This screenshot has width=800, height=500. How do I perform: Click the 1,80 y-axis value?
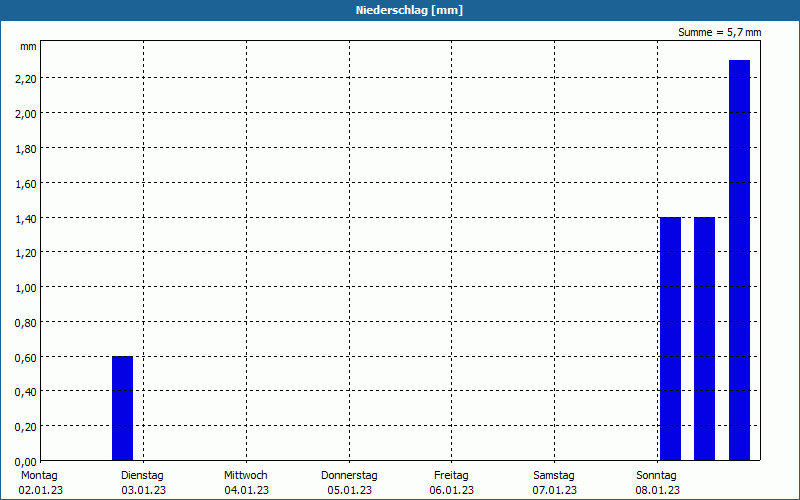(x=26, y=148)
